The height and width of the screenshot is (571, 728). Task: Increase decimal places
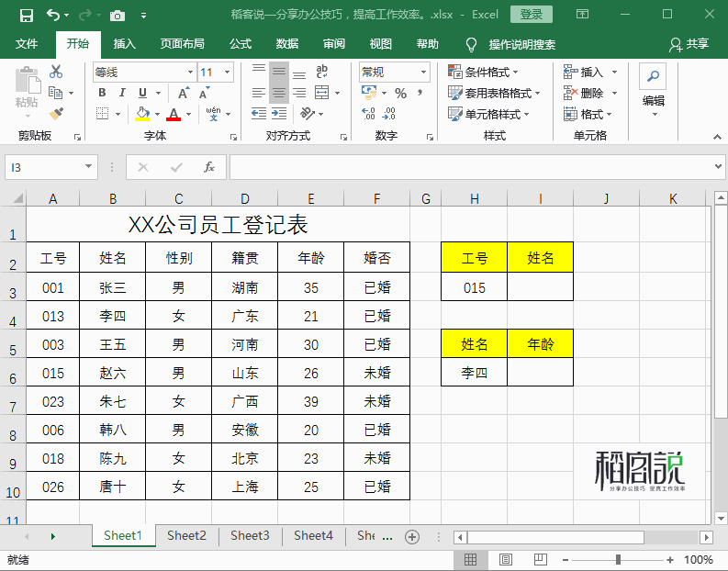368,113
